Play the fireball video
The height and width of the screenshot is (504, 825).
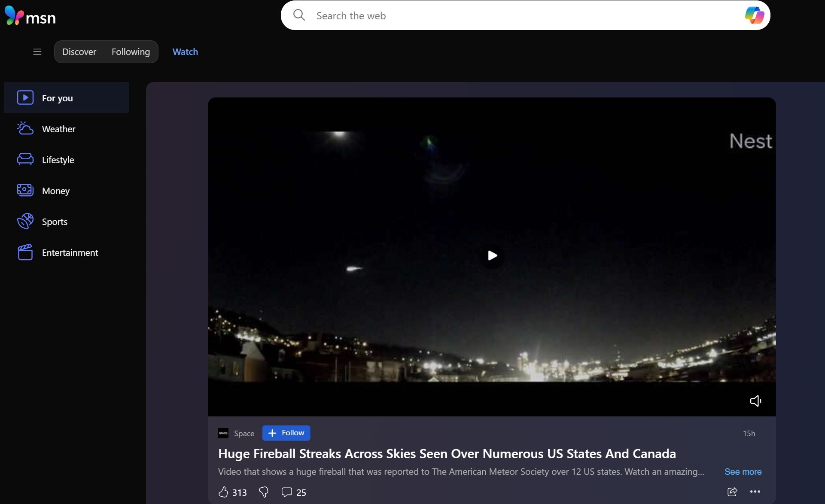(x=492, y=256)
